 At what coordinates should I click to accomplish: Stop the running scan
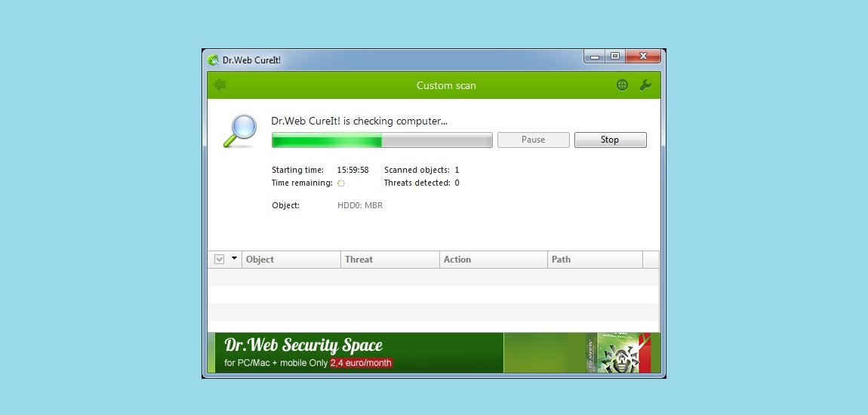point(610,140)
